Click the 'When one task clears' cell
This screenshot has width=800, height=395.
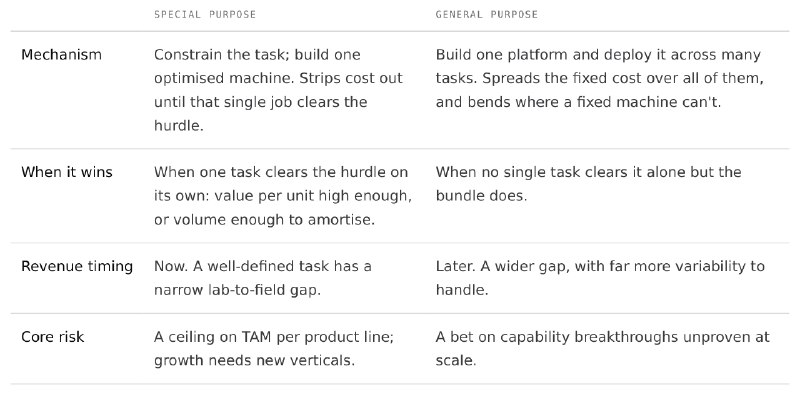click(x=283, y=196)
